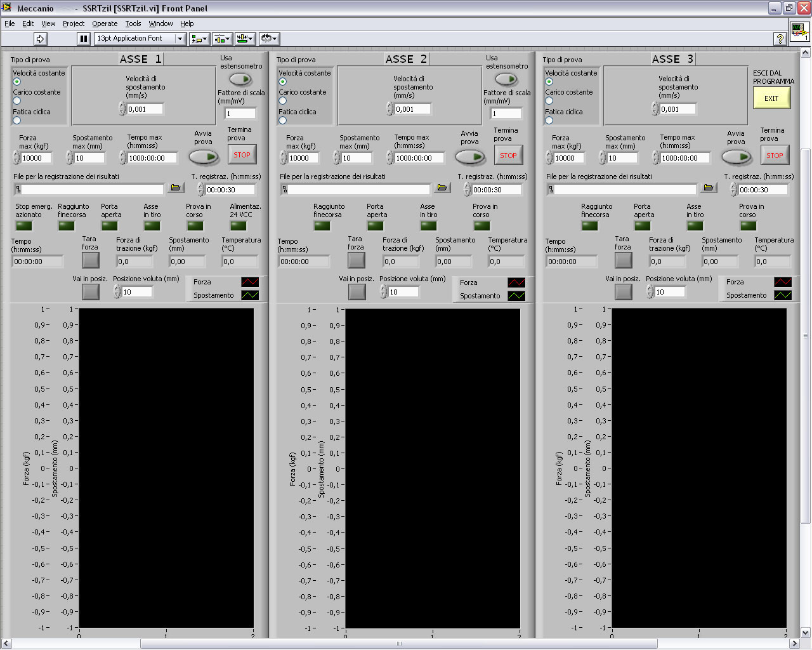Open the Distribute Objects toolbar menu
The image size is (812, 650).
pyautogui.click(x=222, y=39)
